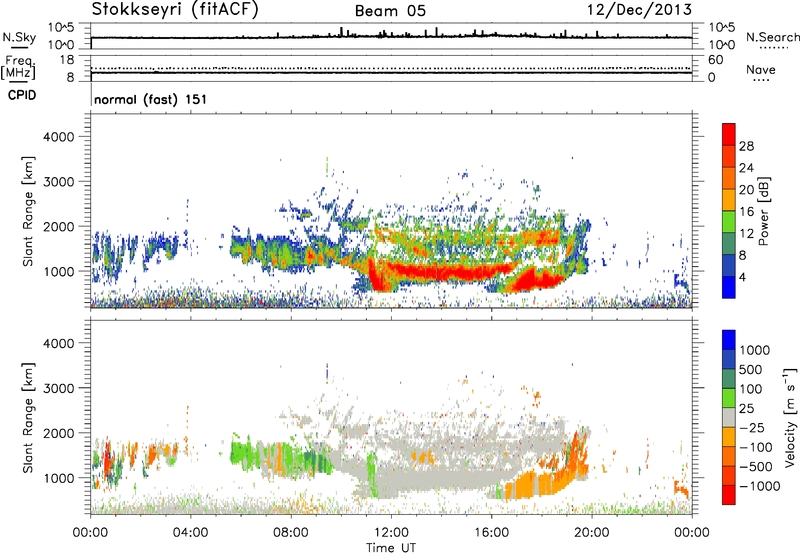Screen dimensions: 800x554
Task: Click the date '12/Dec/2013'
Action: 640,9
